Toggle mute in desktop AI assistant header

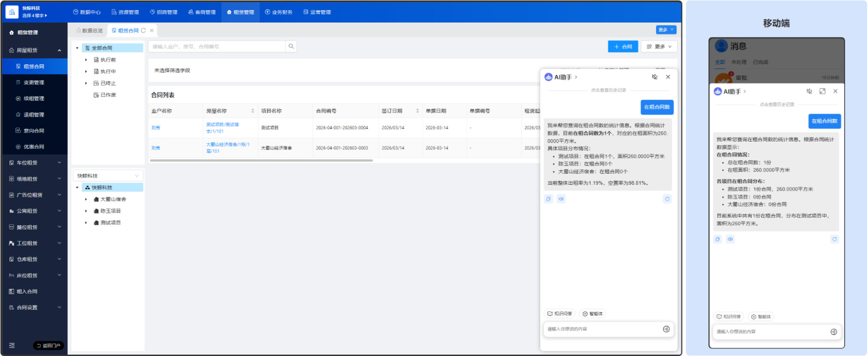tap(654, 77)
